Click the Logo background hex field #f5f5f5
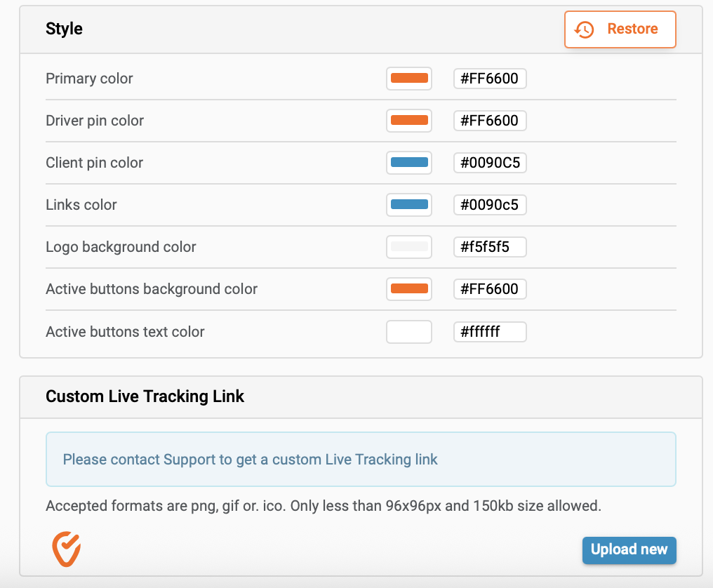713x588 pixels. click(490, 247)
